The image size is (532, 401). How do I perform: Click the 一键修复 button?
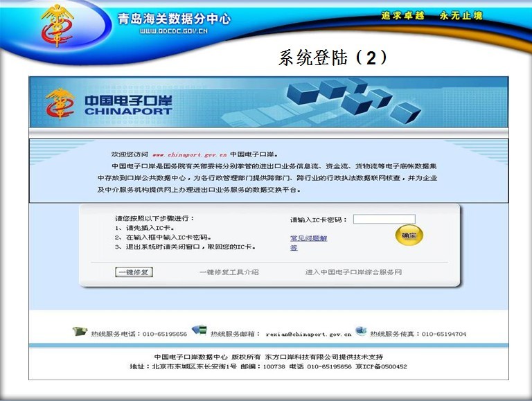click(133, 272)
